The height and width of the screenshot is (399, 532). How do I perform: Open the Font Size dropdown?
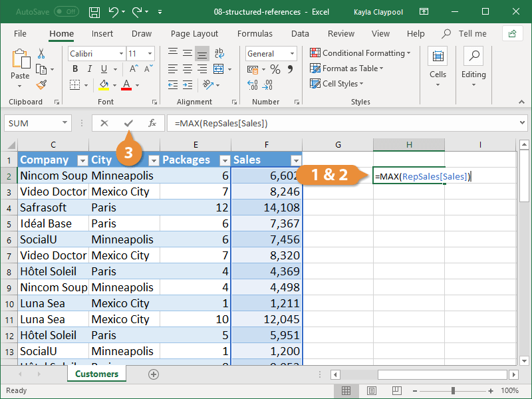pyautogui.click(x=150, y=53)
